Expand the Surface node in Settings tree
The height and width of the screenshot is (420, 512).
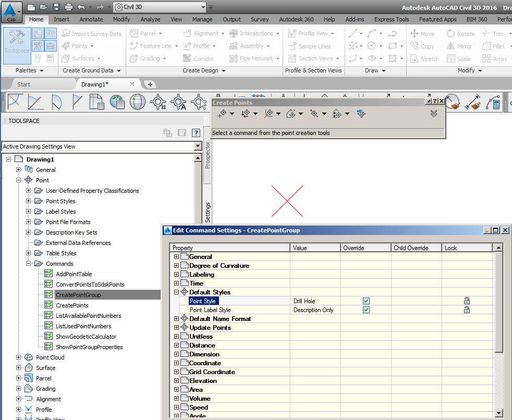click(19, 368)
